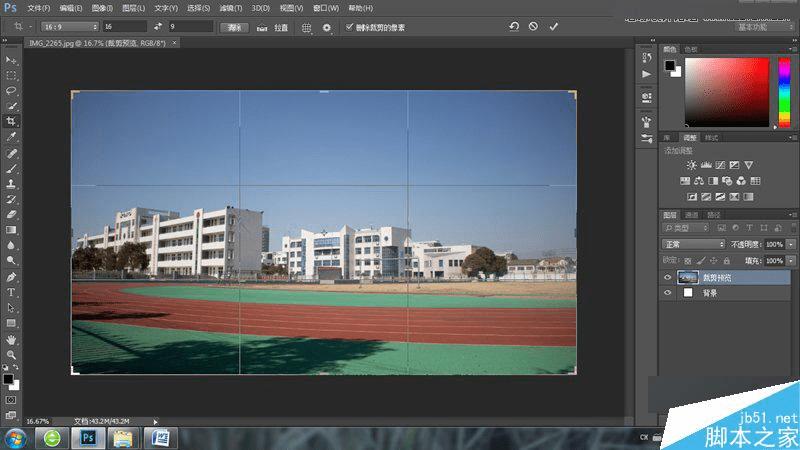Select the Clone Stamp tool
Image resolution: width=800 pixels, height=450 pixels.
click(11, 184)
